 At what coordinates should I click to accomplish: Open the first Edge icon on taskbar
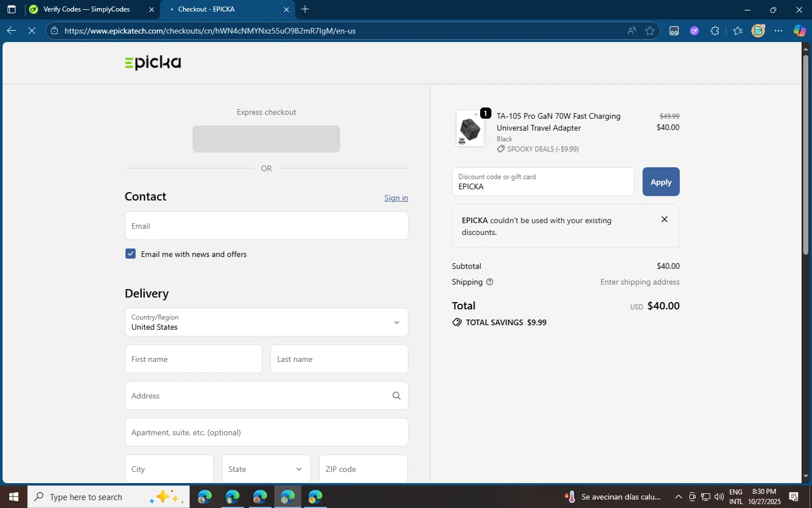205,497
